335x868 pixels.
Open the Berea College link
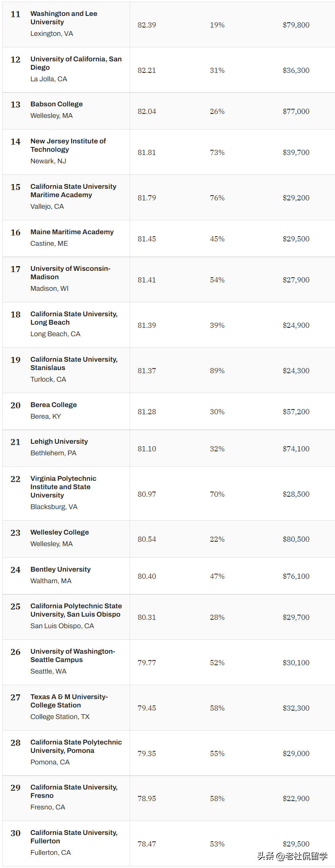pyautogui.click(x=54, y=405)
